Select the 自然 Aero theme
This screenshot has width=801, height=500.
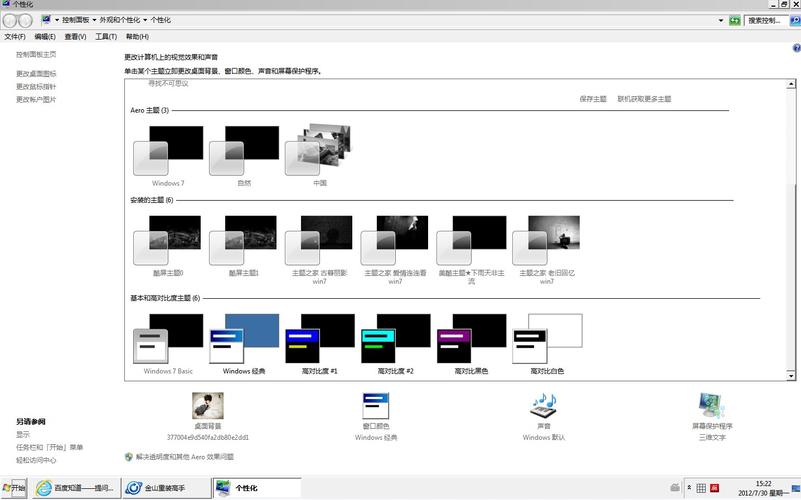244,155
